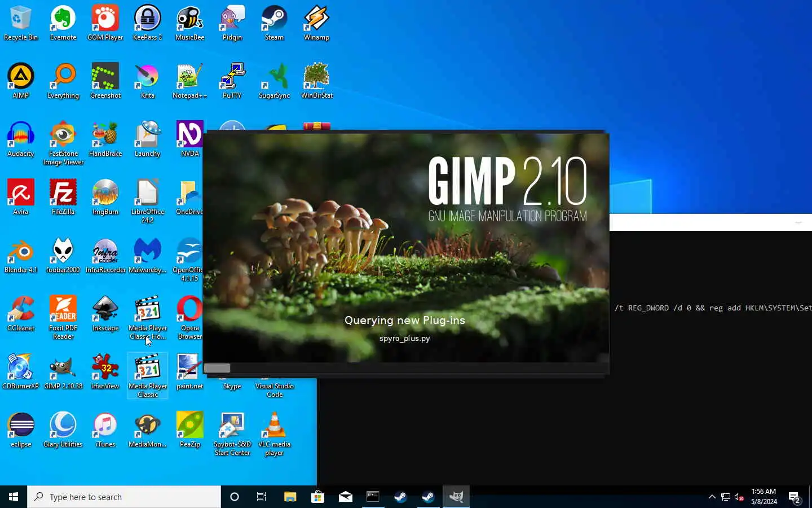Select the SugarSync desktop shortcut
The image size is (812, 508).
(275, 81)
